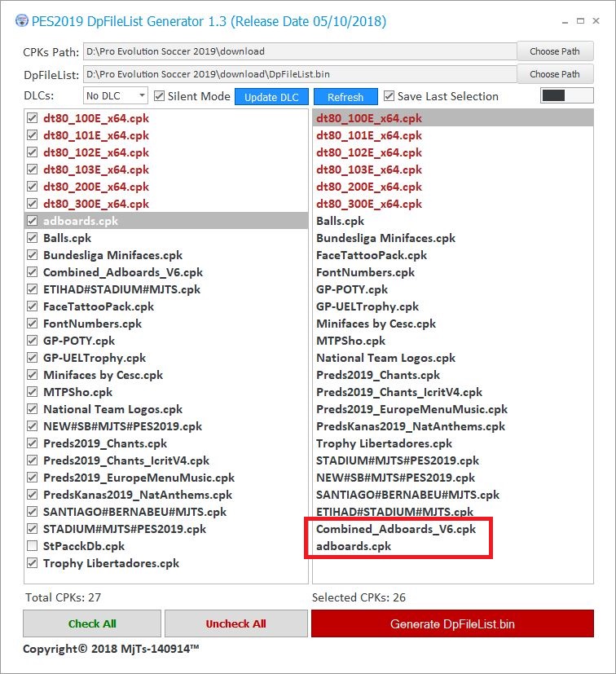
Task: Uncheck GP-POTY.cpk checkbox
Action: pyautogui.click(x=33, y=341)
